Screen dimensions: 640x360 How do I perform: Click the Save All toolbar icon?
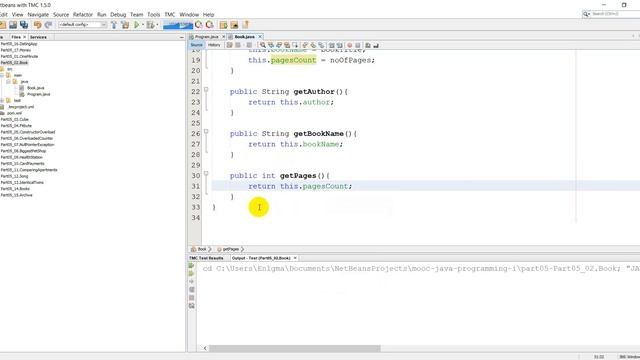coord(24,25)
